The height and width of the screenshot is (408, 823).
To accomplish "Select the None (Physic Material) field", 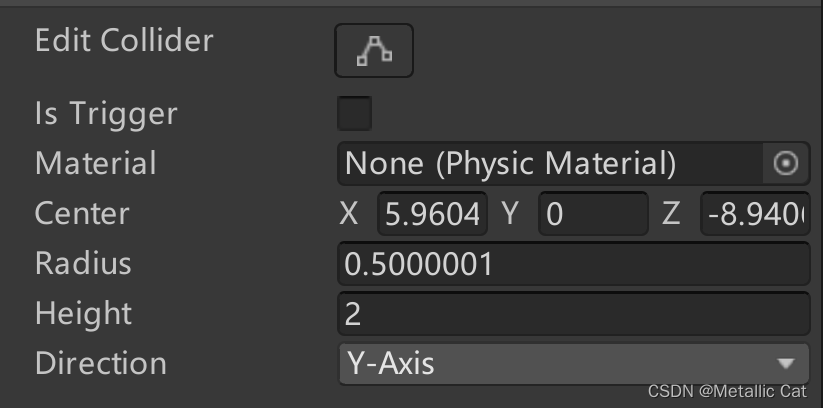I will click(550, 163).
